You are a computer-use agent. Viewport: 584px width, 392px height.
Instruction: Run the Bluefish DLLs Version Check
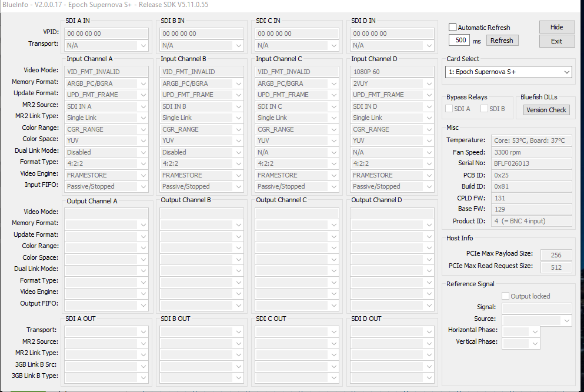(546, 110)
